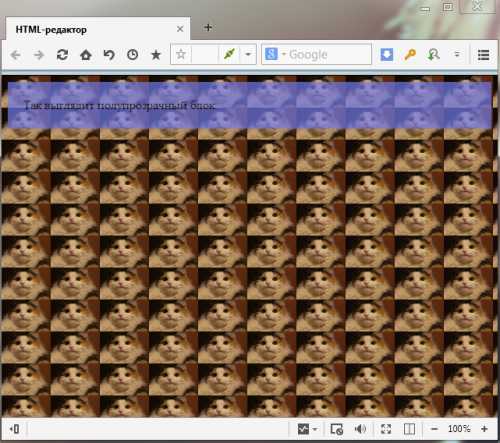Click the green plug connection icon
The height and width of the screenshot is (443, 500).
tap(229, 54)
